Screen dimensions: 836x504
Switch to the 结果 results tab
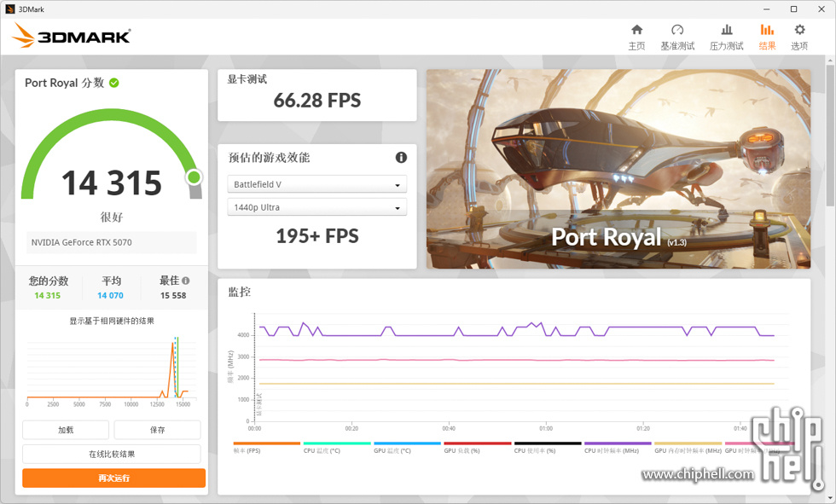coord(766,38)
